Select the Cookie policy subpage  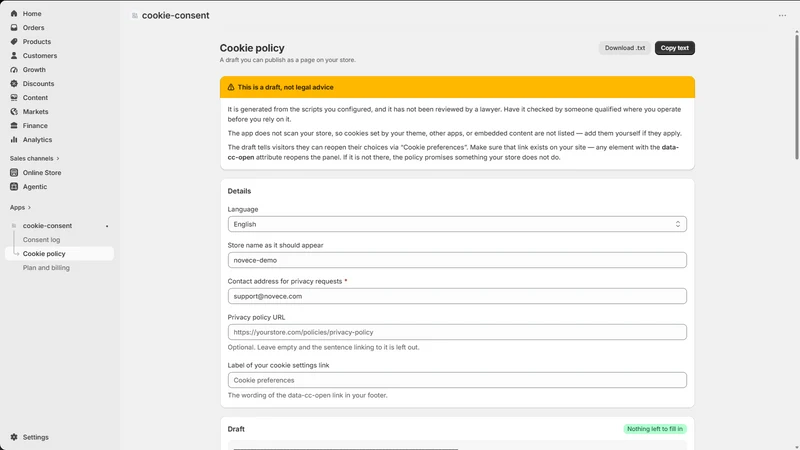[x=59, y=254]
